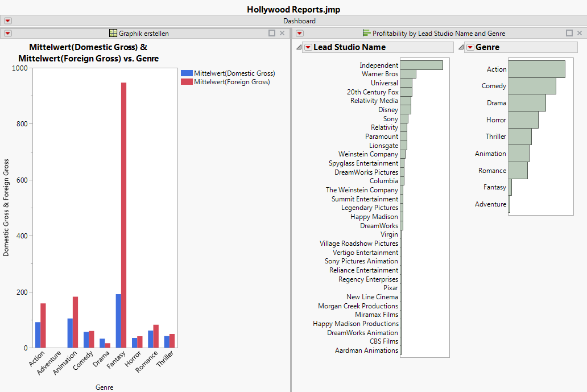
Task: Open Profitability report red triangle menu
Action: point(300,34)
